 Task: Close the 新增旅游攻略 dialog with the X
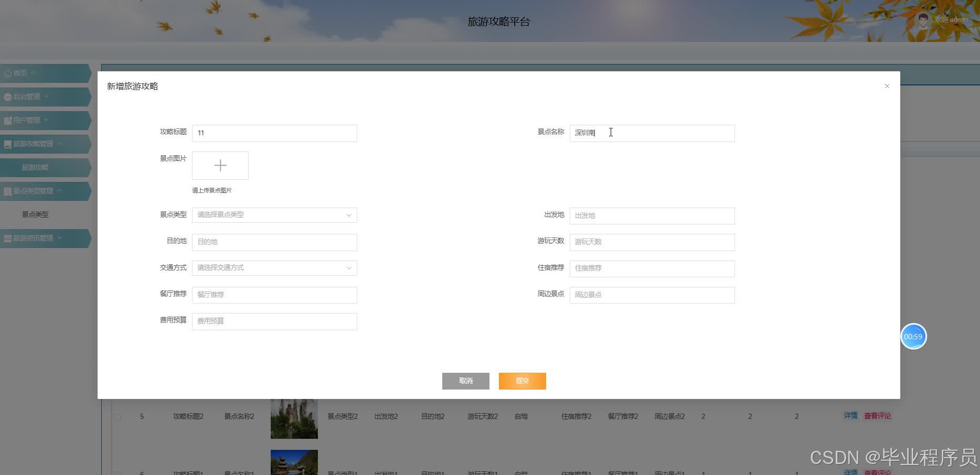[x=887, y=86]
